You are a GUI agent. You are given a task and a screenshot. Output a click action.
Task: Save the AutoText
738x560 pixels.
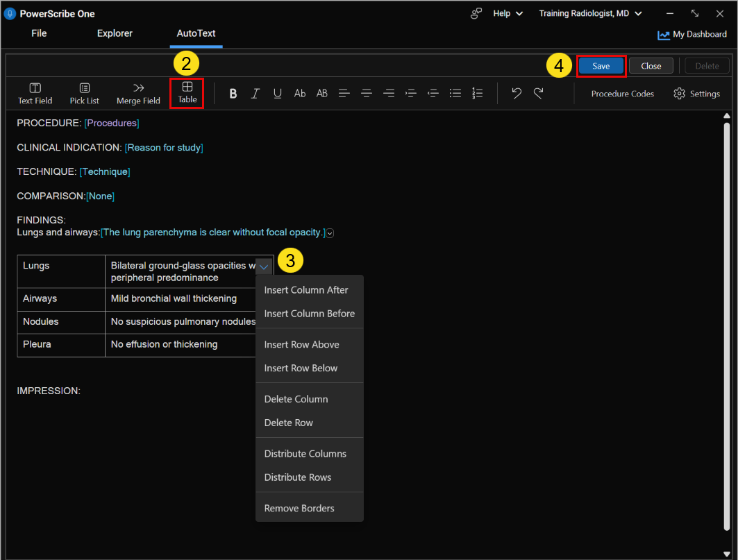click(x=601, y=66)
